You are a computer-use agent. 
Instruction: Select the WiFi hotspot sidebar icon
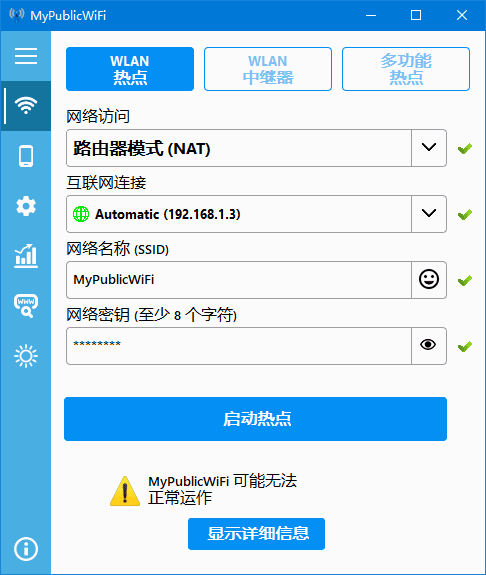(26, 106)
